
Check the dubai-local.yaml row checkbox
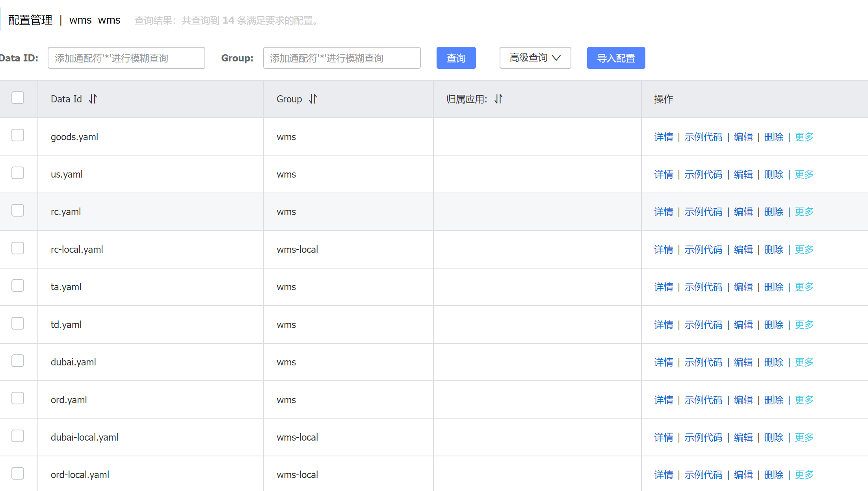click(18, 436)
